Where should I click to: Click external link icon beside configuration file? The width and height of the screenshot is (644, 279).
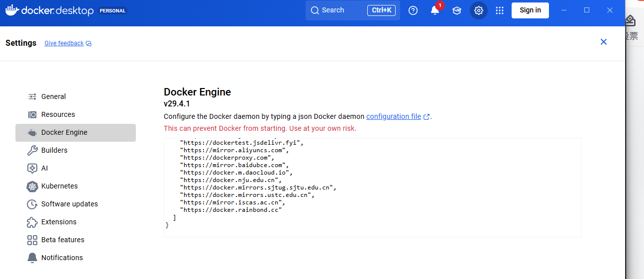427,117
